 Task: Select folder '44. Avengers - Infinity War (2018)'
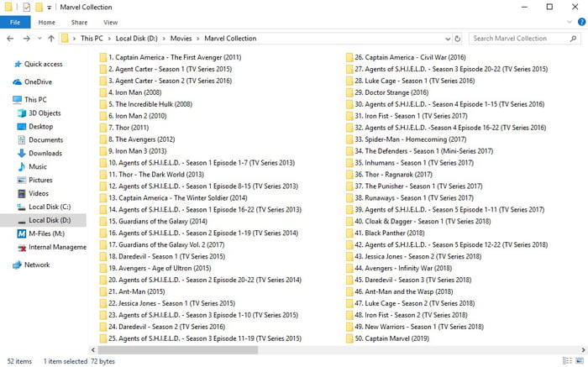click(399, 269)
